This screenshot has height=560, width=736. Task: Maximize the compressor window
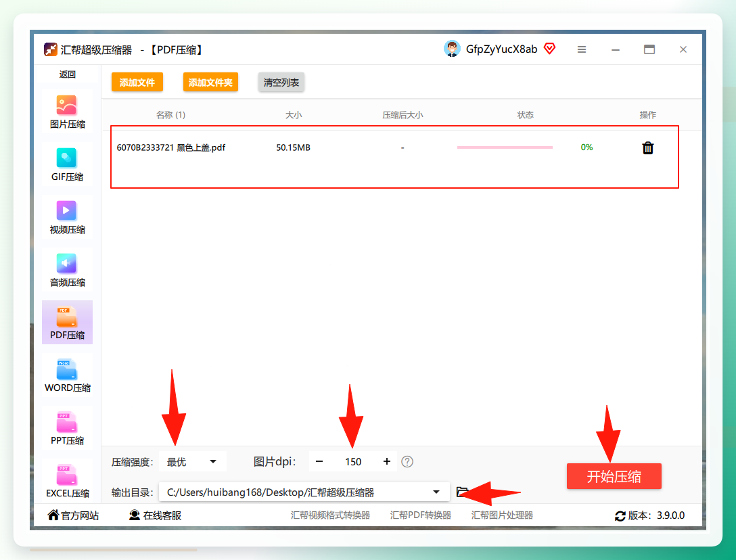[649, 49]
